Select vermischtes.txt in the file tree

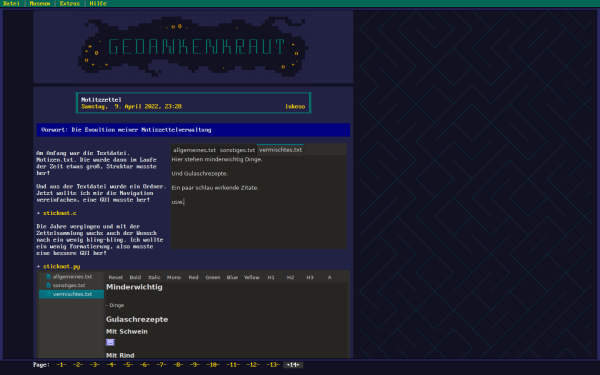71,294
